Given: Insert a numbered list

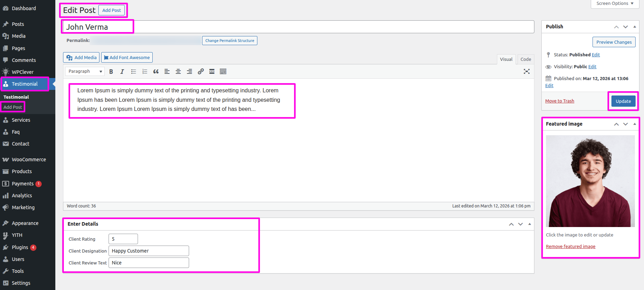Looking at the screenshot, I should tap(145, 71).
